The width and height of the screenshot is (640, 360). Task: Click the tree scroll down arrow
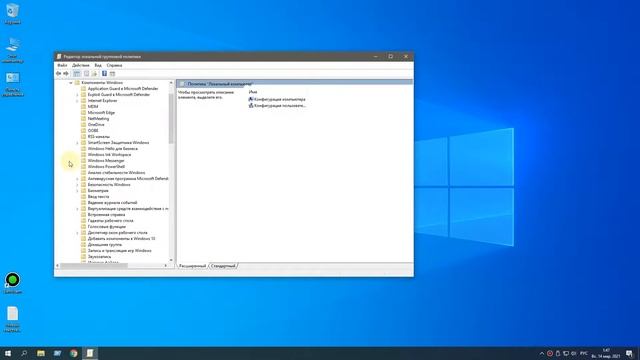coord(171,260)
